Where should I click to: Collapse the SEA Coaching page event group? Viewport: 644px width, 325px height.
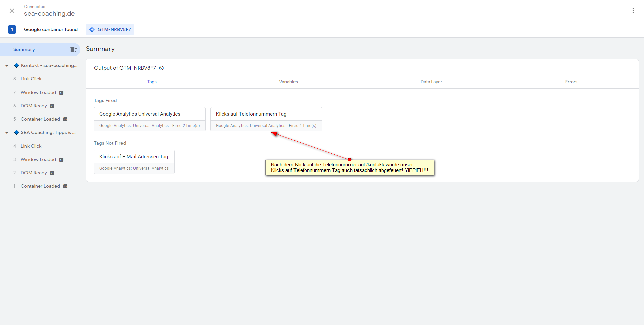[7, 133]
